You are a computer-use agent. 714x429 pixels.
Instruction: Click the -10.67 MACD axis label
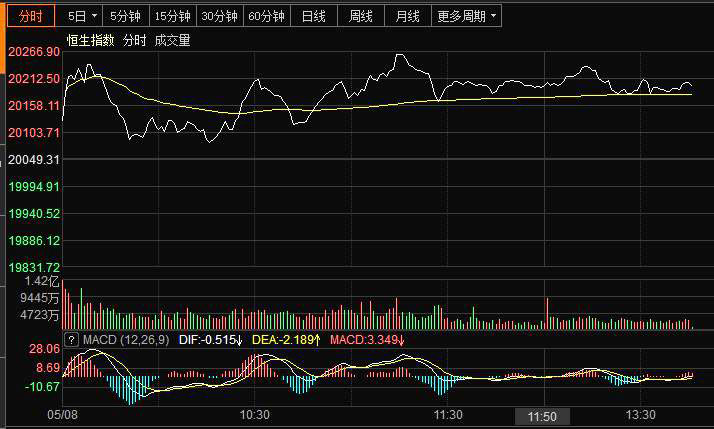pyautogui.click(x=43, y=387)
